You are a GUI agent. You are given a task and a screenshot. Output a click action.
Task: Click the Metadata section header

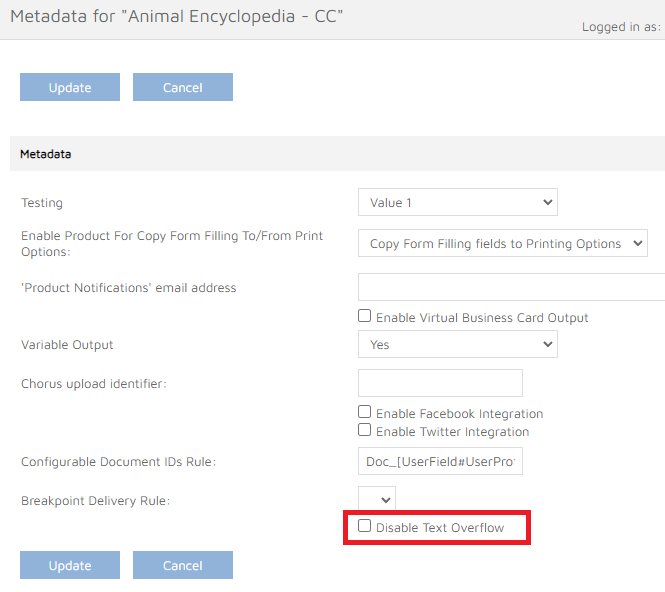point(46,154)
